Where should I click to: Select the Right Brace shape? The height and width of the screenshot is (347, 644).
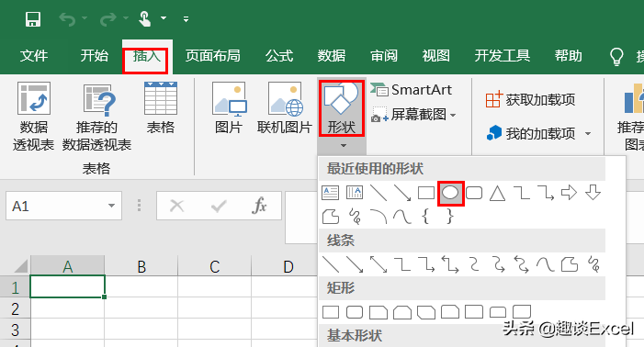click(x=450, y=216)
